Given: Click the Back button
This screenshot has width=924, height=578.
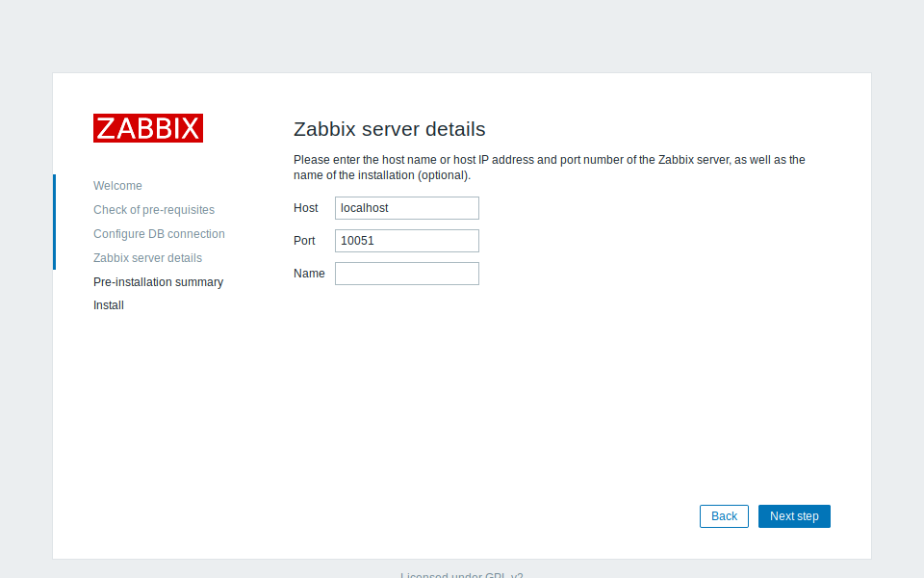Looking at the screenshot, I should (724, 516).
